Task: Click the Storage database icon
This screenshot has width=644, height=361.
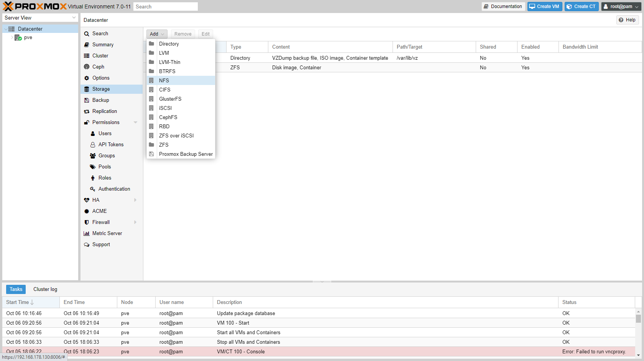Action: click(x=87, y=89)
